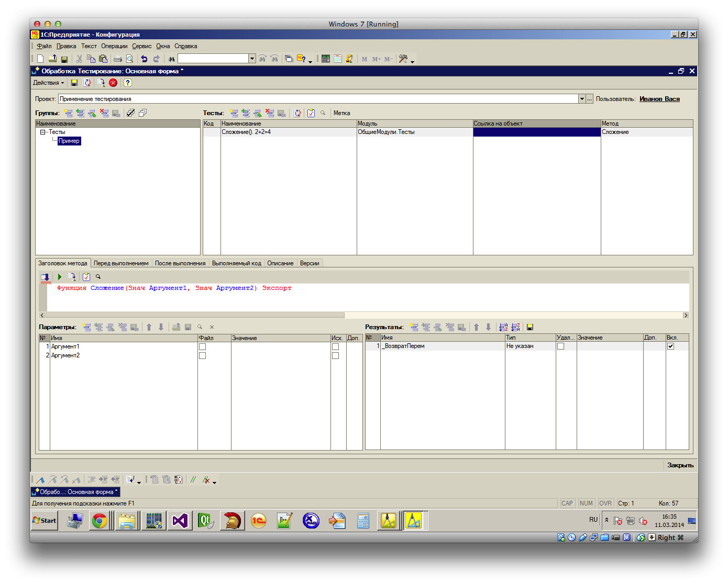Switch to Выполняемый код tab
The height and width of the screenshot is (584, 728).
coord(236,263)
